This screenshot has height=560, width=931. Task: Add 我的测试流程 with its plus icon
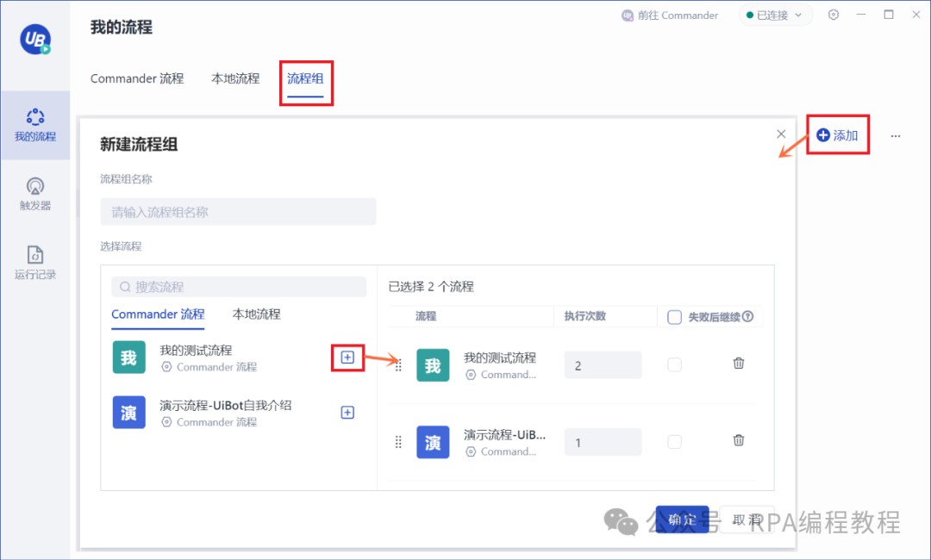[x=347, y=358]
